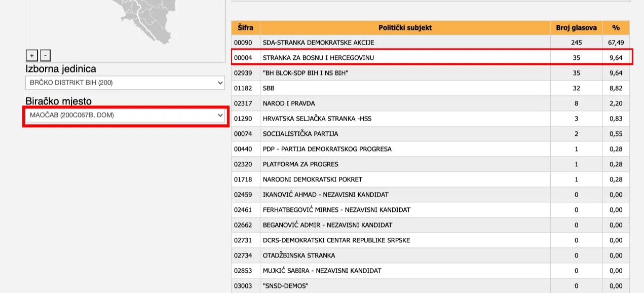This screenshot has height=293, width=644.
Task: Open the Biračko mjesto dropdown
Action: tap(125, 116)
